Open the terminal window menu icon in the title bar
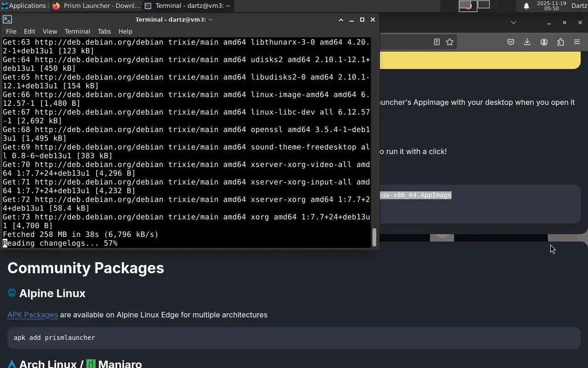 [7, 19]
